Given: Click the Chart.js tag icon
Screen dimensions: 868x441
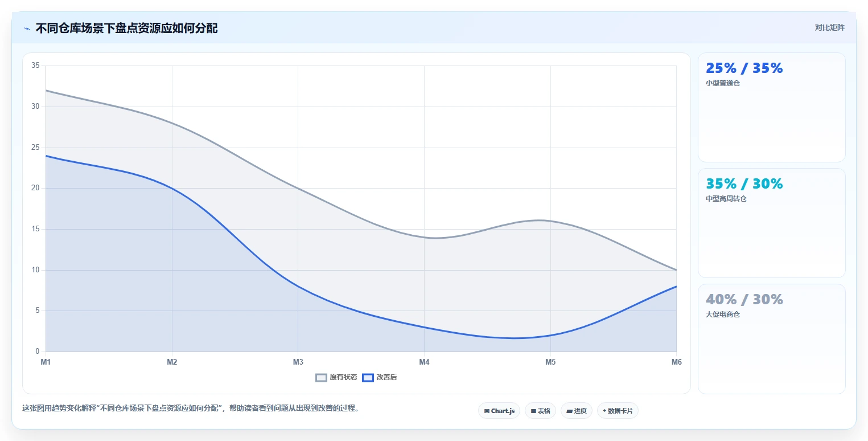Looking at the screenshot, I should [487, 411].
